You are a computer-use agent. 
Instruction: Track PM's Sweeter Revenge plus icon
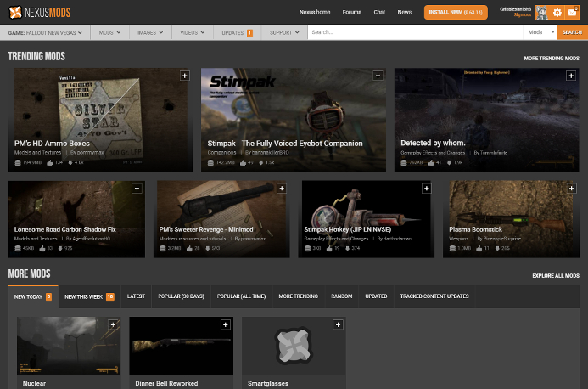(x=282, y=189)
